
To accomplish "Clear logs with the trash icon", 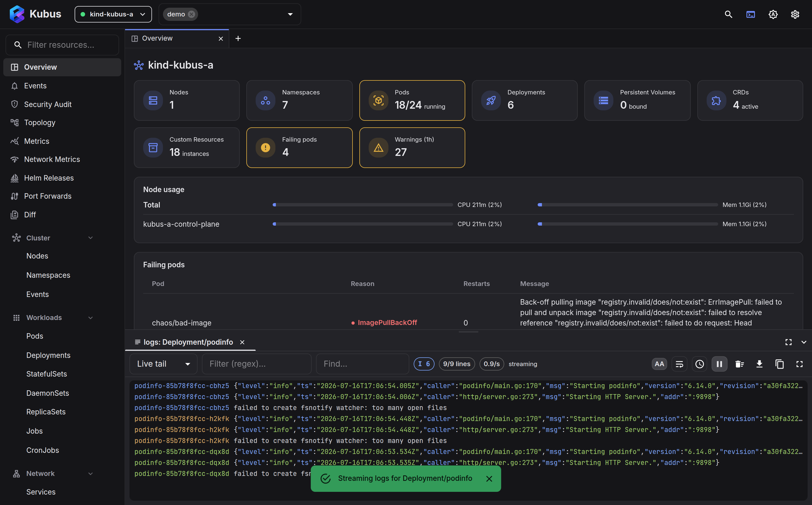I will coord(739,364).
